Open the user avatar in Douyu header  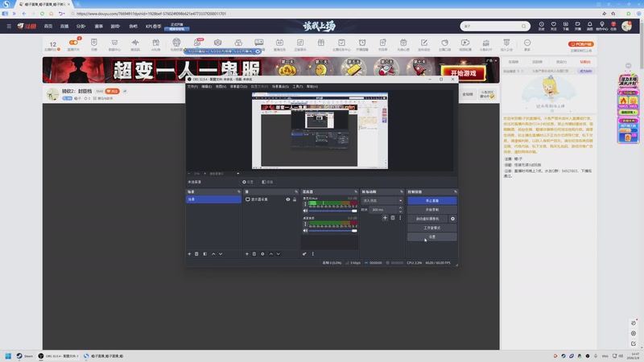[626, 26]
